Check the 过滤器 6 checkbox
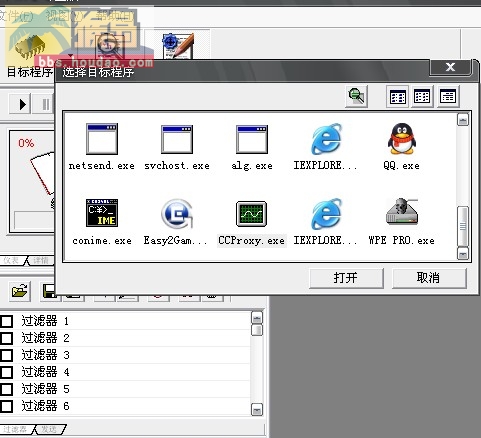This screenshot has width=481, height=438. [x=6, y=406]
